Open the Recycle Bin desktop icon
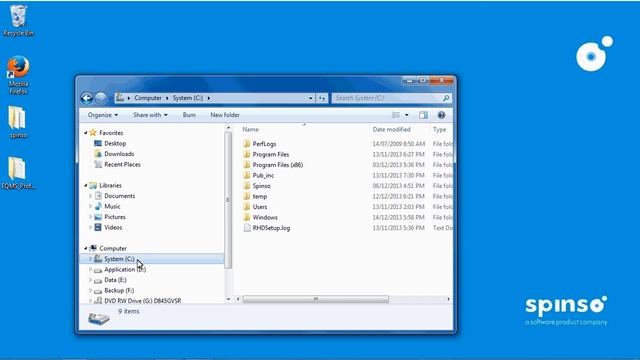Viewport: 640px width, 360px height. coord(18,20)
